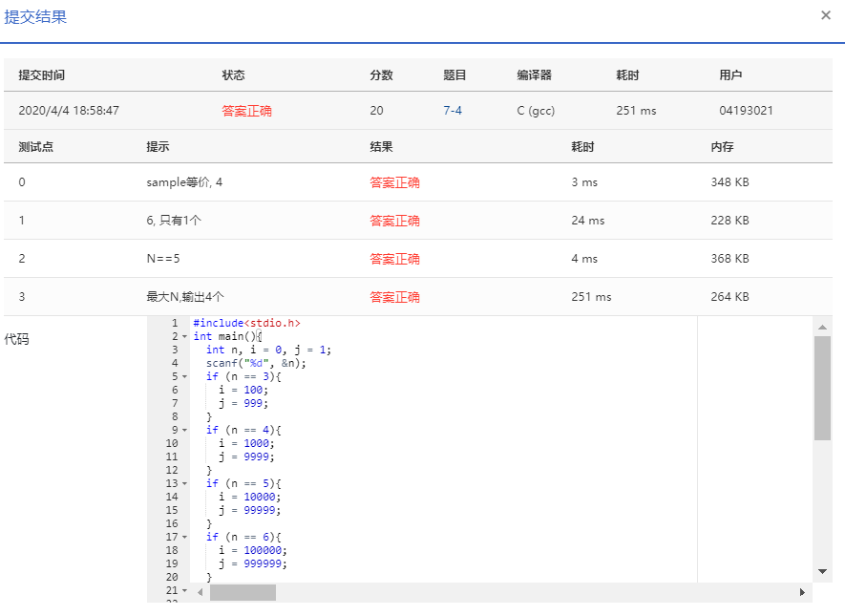This screenshot has width=845, height=616.
Task: Click the 内存 column header
Action: tap(722, 146)
